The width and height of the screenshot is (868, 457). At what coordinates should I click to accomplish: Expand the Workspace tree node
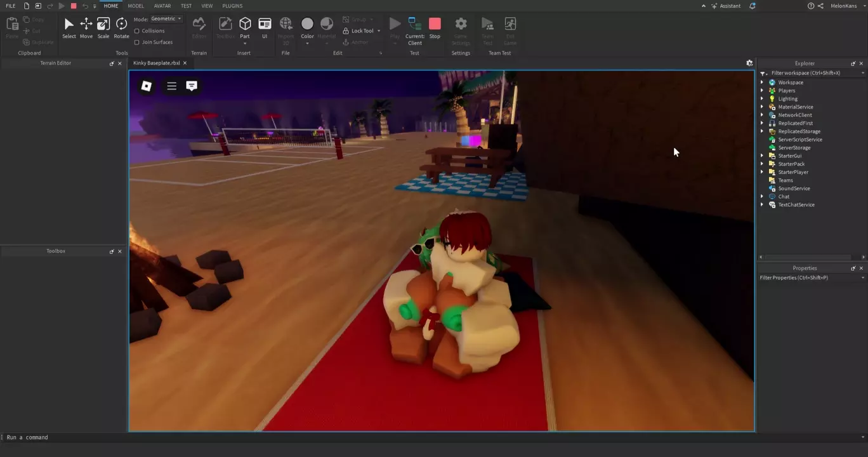[x=762, y=83]
